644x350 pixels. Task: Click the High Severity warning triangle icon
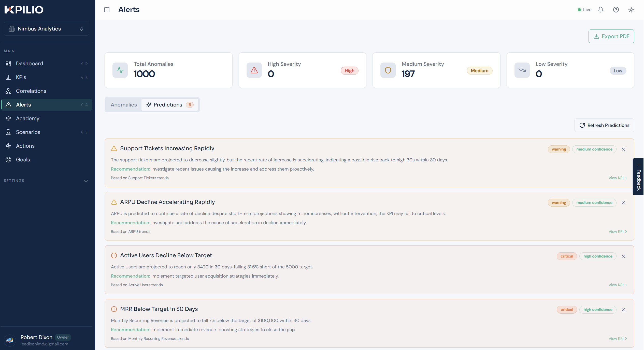click(254, 70)
